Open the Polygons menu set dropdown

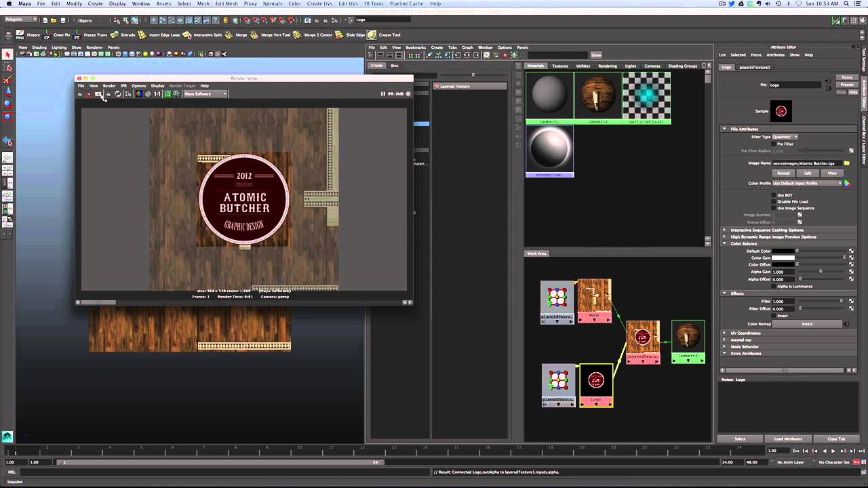pyautogui.click(x=20, y=20)
